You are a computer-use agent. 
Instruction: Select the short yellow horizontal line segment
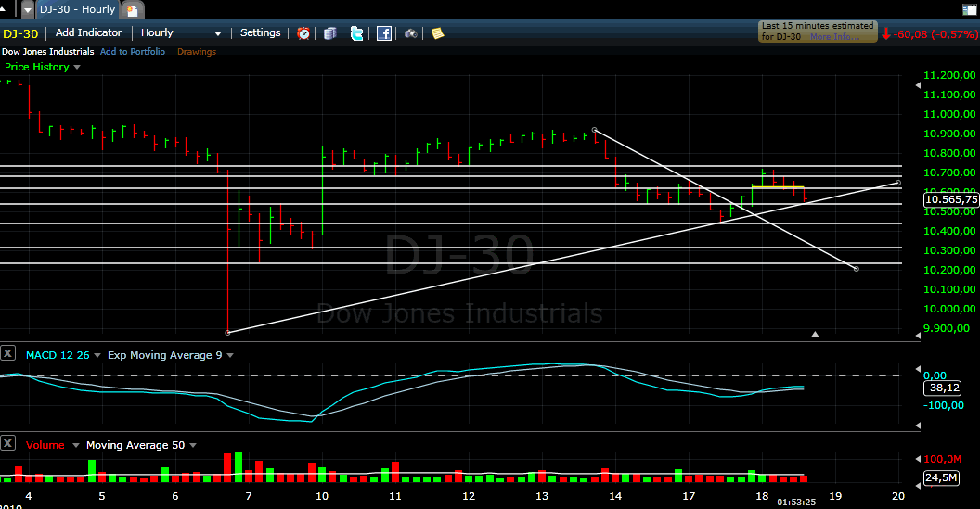778,186
